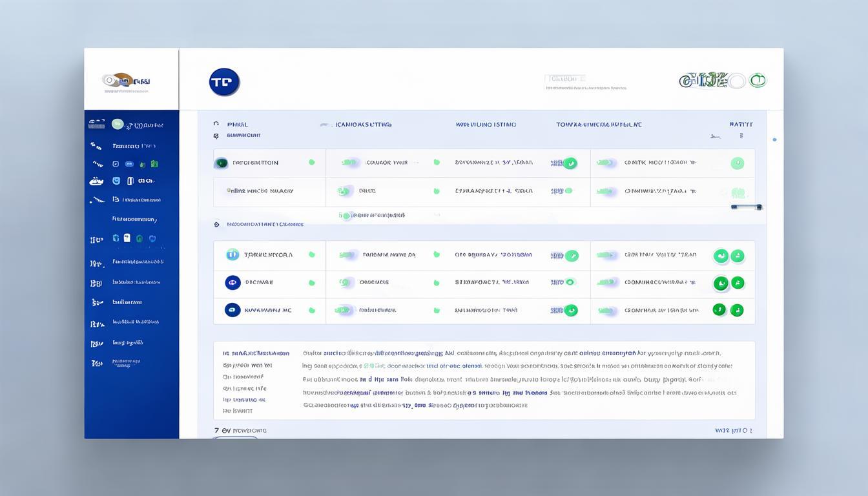Expand the sub-heading arrow directly below "PHIAL"
Screen dimensions: 868x496
point(216,136)
